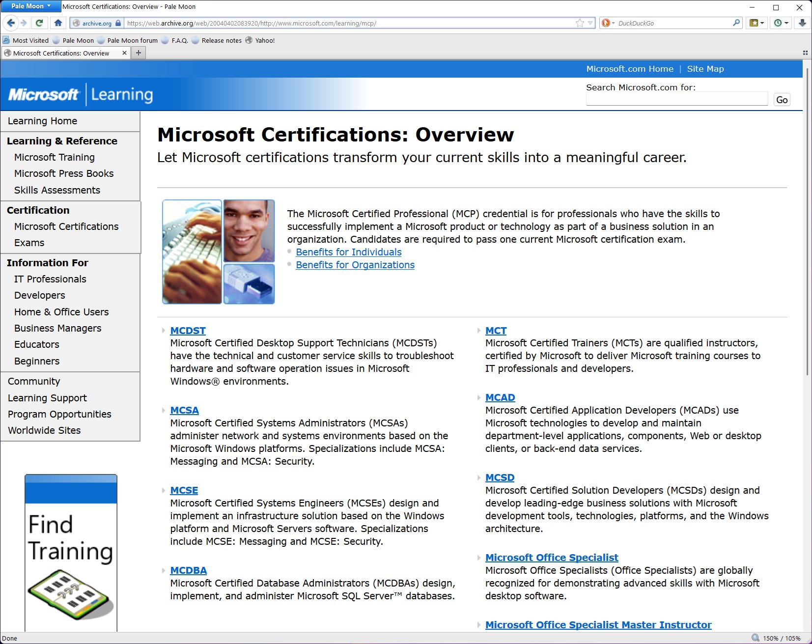812x644 pixels.
Task: Open Learning Home in the sidebar
Action: 42,121
